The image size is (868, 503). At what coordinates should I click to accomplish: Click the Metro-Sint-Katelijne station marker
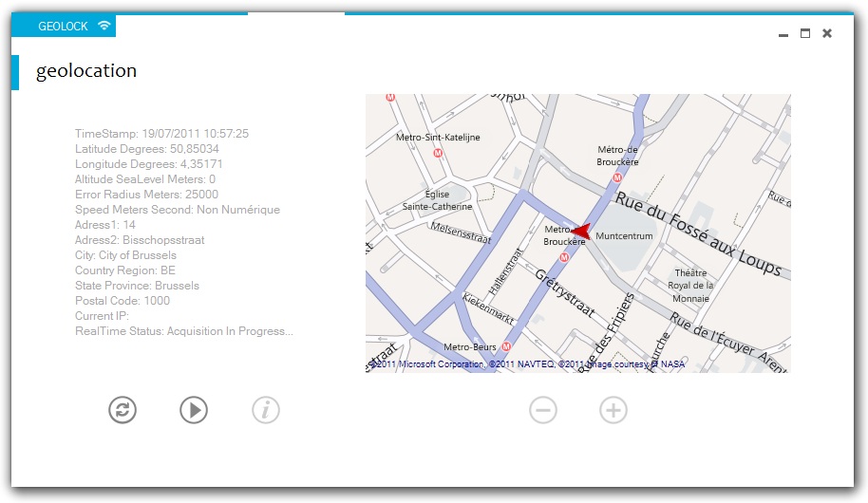[x=438, y=154]
